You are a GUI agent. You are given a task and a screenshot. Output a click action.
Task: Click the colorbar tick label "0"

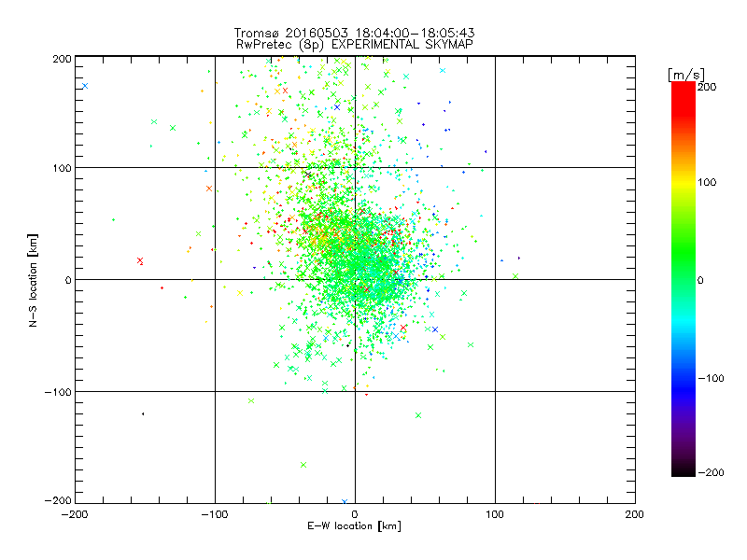click(x=700, y=281)
